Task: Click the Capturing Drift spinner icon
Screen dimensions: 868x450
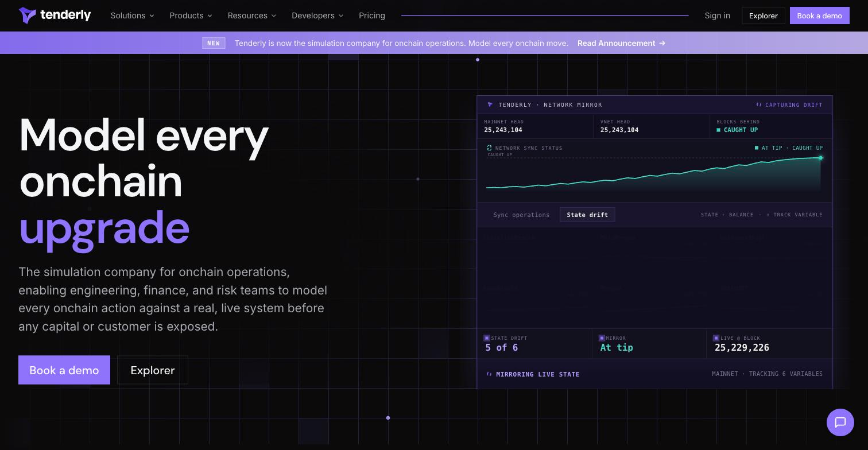Action: coord(759,105)
